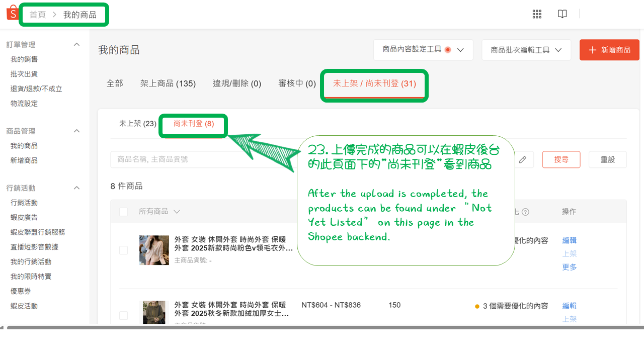Image resolution: width=644 pixels, height=362 pixels.
Task: Click the orange plus 新增商品 button
Action: tap(609, 50)
